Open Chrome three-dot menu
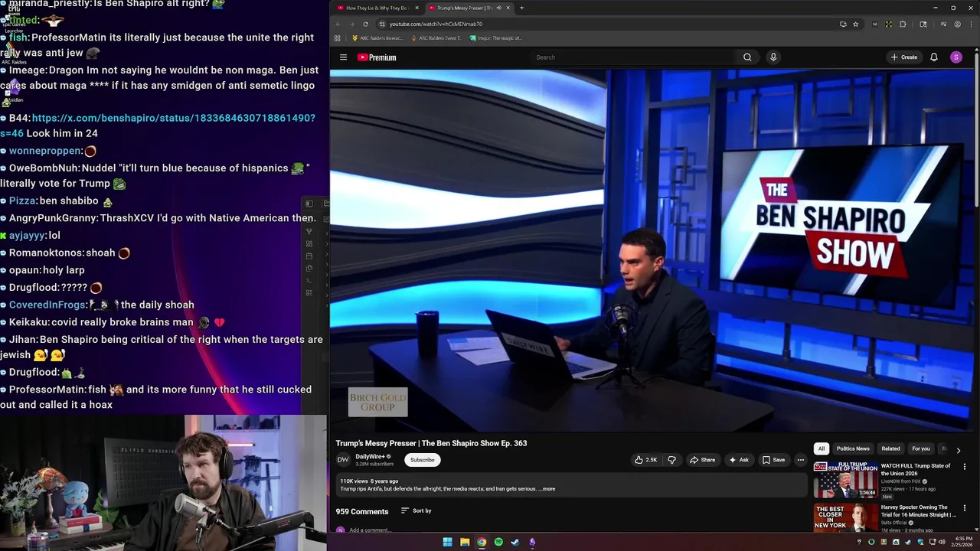Screen dimensions: 980x551 coord(971,24)
